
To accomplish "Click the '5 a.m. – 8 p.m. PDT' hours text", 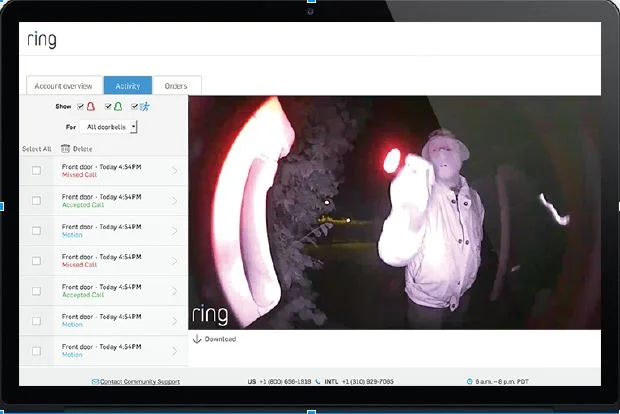I will [x=502, y=382].
